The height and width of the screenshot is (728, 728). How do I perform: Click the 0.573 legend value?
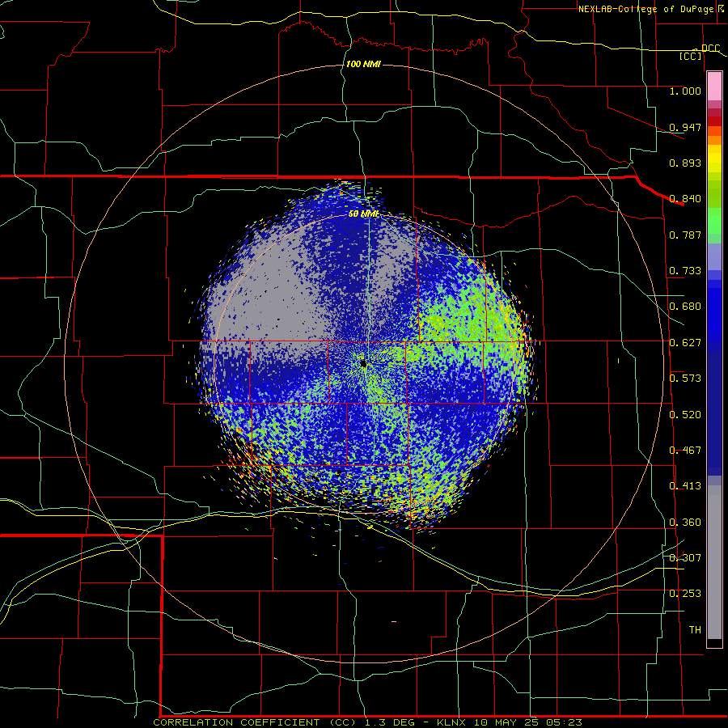pyautogui.click(x=685, y=379)
